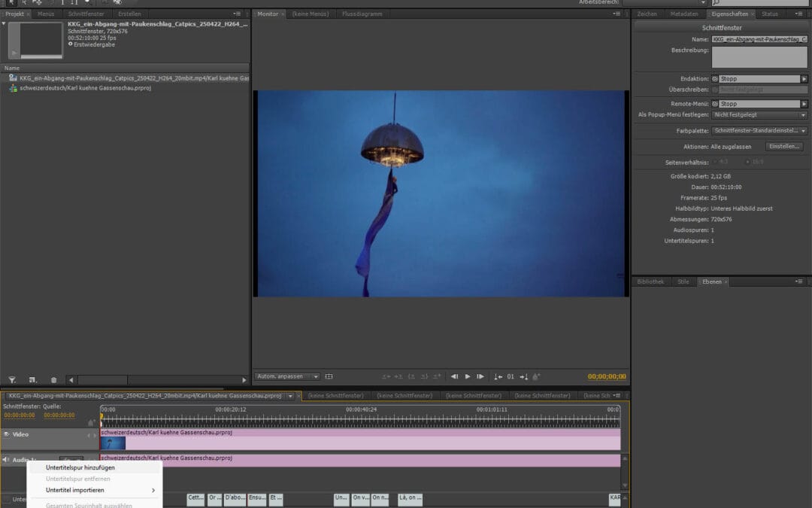Click the Beschreibung text field

click(x=759, y=57)
